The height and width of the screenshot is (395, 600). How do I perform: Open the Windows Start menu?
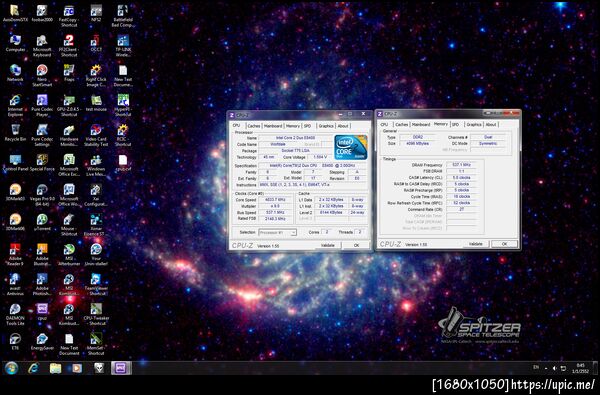11,368
